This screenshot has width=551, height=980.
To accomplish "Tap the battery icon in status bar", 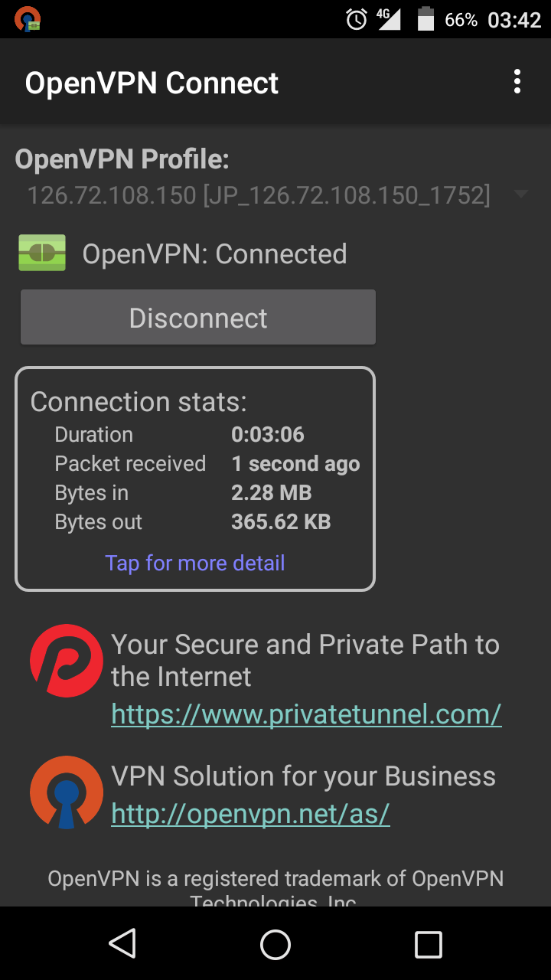I will [426, 20].
